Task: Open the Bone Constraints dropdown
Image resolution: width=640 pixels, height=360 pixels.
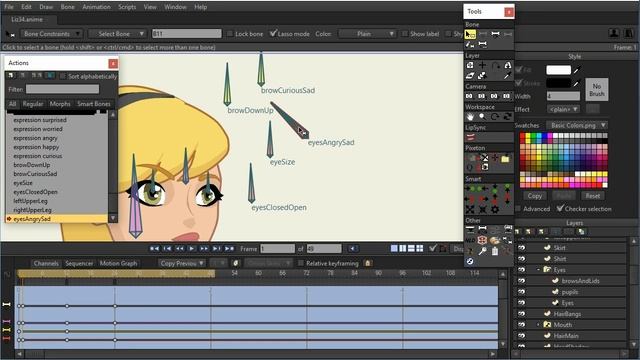Action: coord(51,34)
